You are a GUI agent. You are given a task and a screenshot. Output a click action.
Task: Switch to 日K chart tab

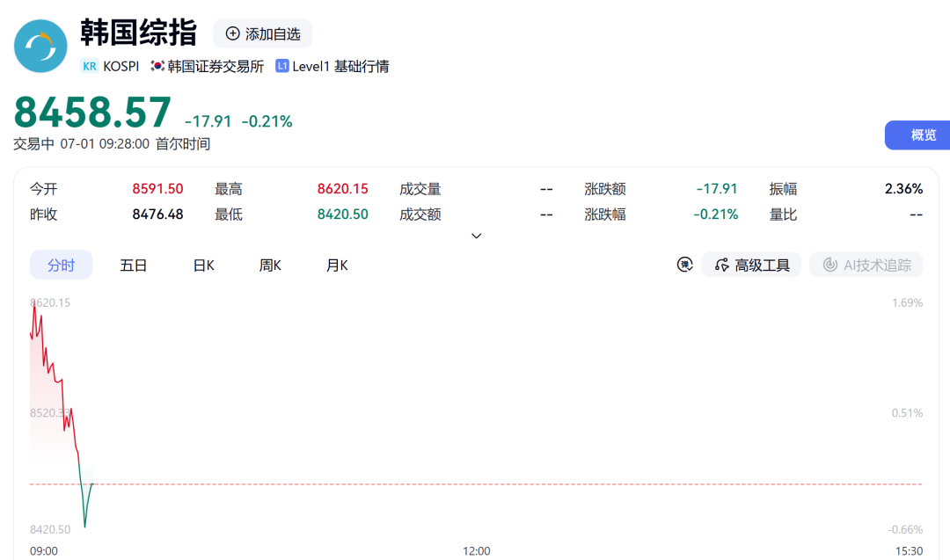tap(203, 265)
